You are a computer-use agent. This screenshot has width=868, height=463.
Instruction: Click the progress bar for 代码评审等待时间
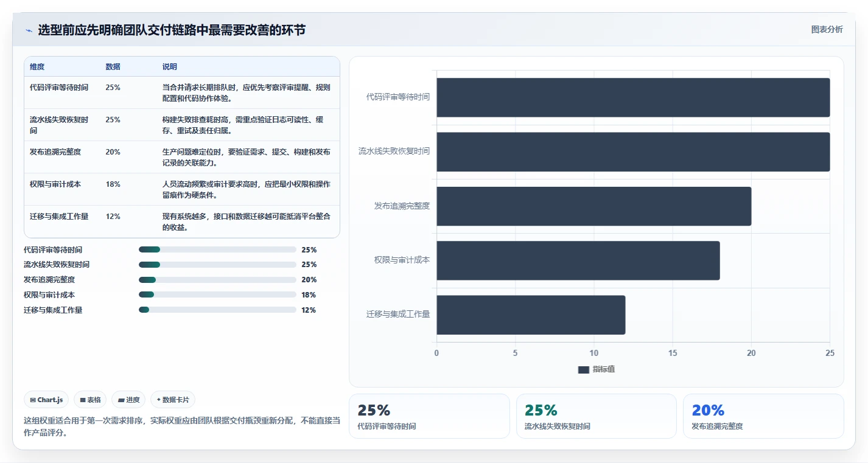(x=217, y=249)
